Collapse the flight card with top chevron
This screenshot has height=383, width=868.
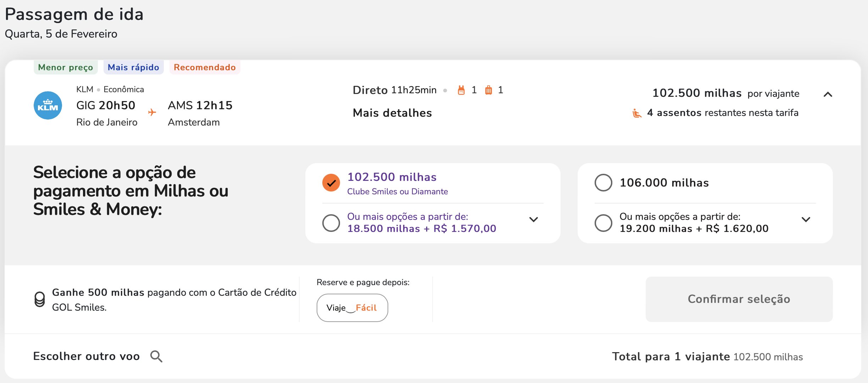[828, 94]
